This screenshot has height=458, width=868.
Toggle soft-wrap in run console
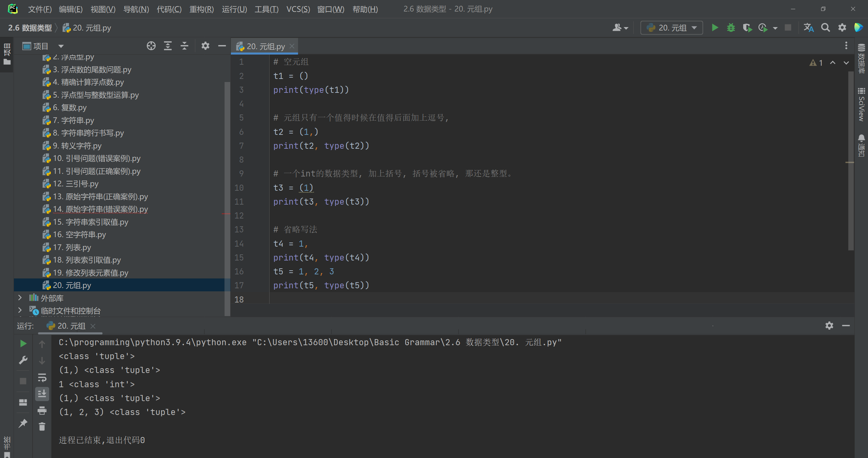pos(42,377)
